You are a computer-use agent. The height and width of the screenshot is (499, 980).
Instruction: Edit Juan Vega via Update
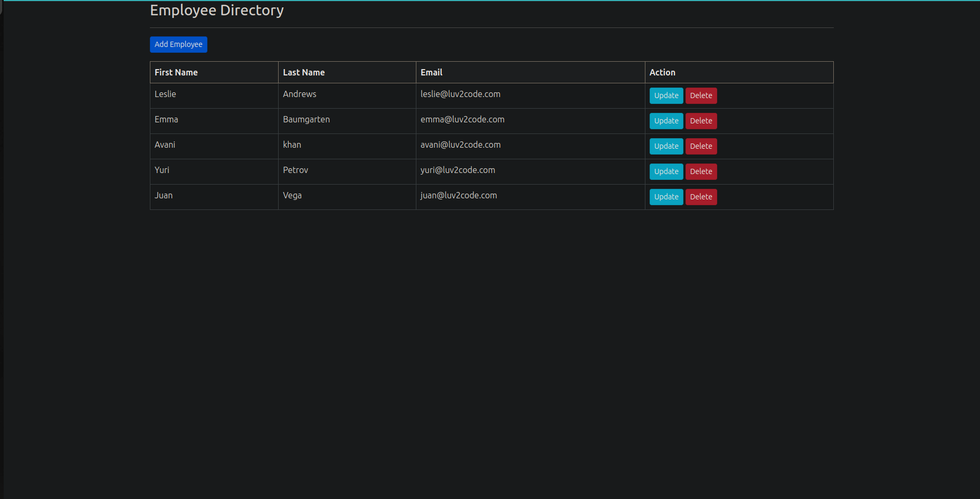(666, 197)
